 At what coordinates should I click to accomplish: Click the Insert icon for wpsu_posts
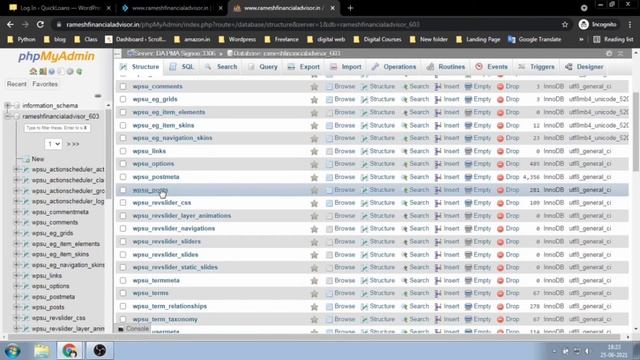pyautogui.click(x=438, y=190)
